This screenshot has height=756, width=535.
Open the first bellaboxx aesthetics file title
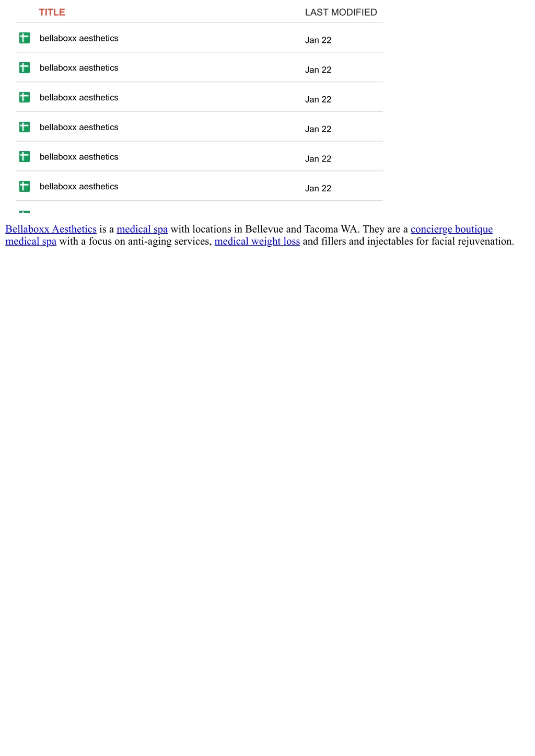[79, 38]
